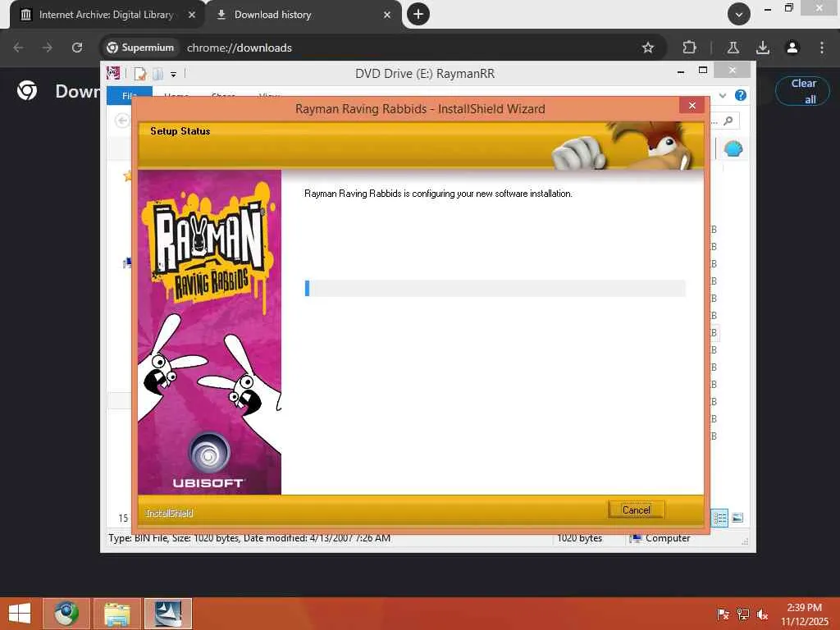This screenshot has height=630, width=840.
Task: Click Explorer new folder quick access icon
Action: tap(158, 73)
